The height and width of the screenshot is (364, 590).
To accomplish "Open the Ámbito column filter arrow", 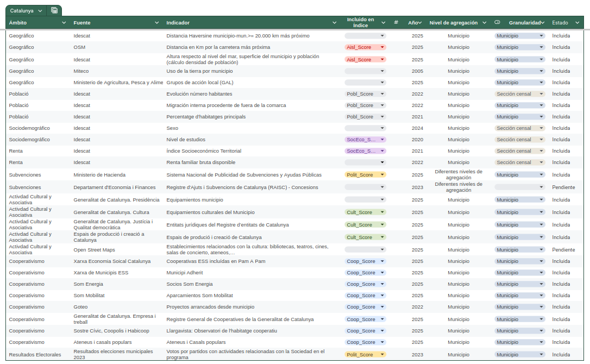I will pos(64,23).
